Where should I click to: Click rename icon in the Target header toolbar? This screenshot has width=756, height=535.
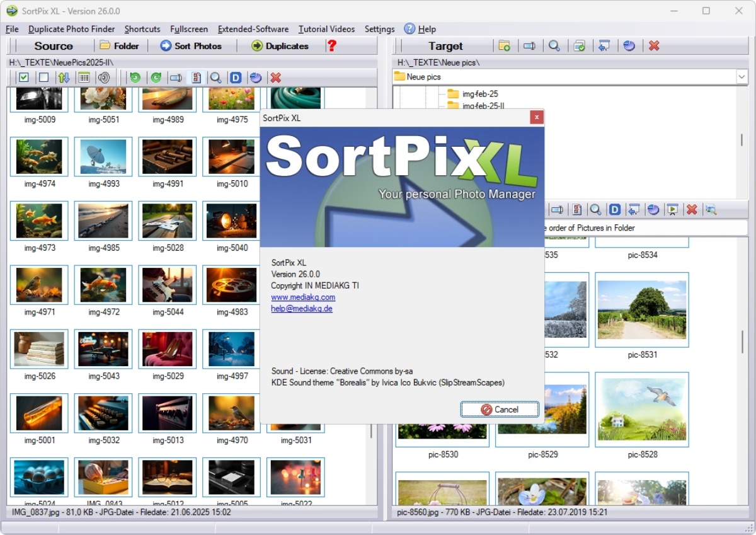point(529,45)
